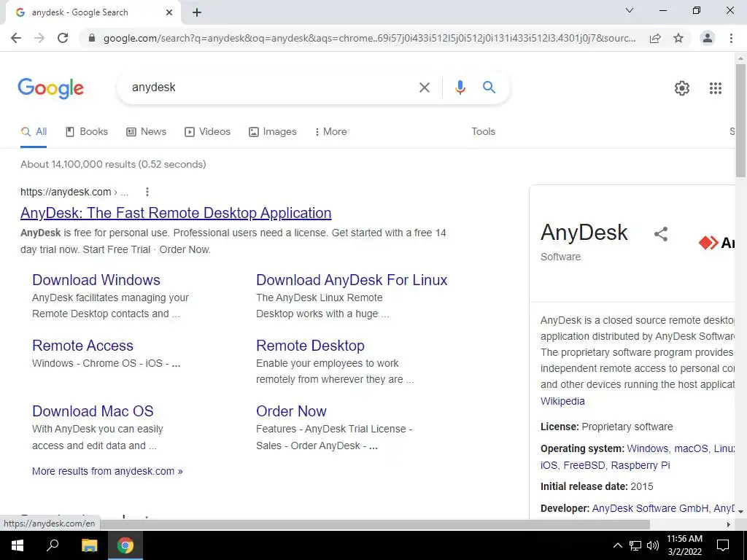Click the AnyDesk logo in knowledge panel

[x=716, y=243]
